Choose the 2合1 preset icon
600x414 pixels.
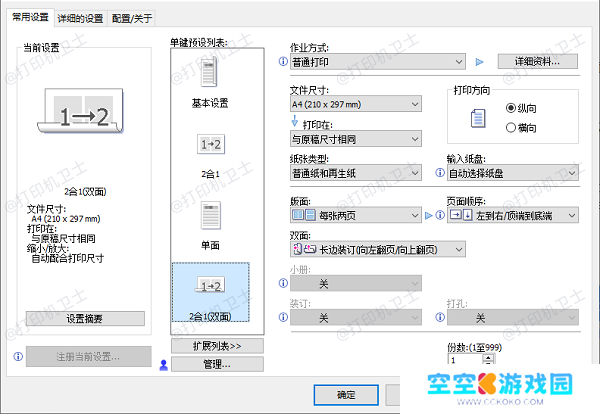click(x=210, y=146)
